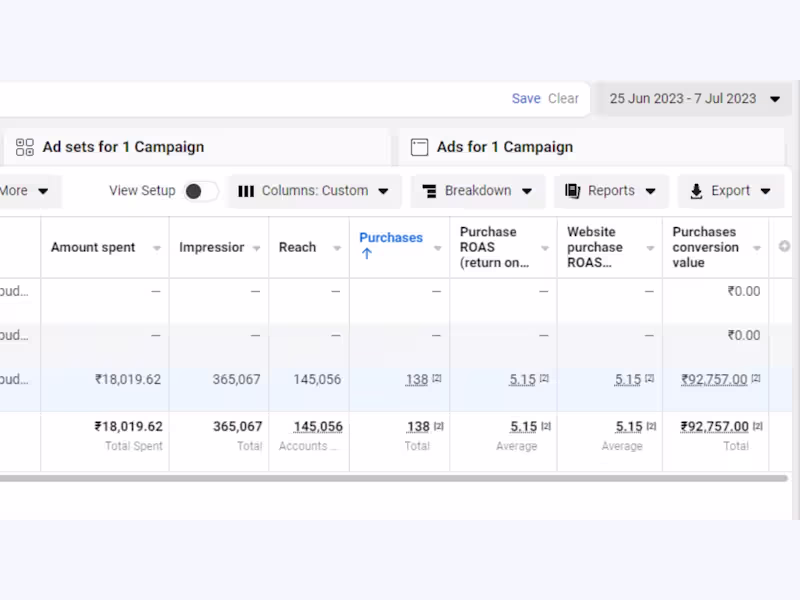Click the Columns bars icon
The image size is (800, 600).
[246, 191]
